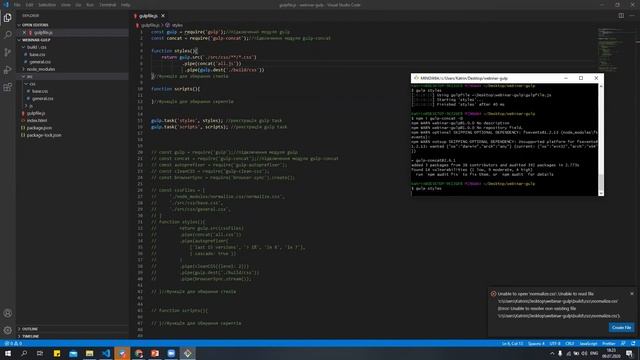Click the Spaces: 4 indentation setting
This screenshot has width=640, height=360.
tap(536, 344)
